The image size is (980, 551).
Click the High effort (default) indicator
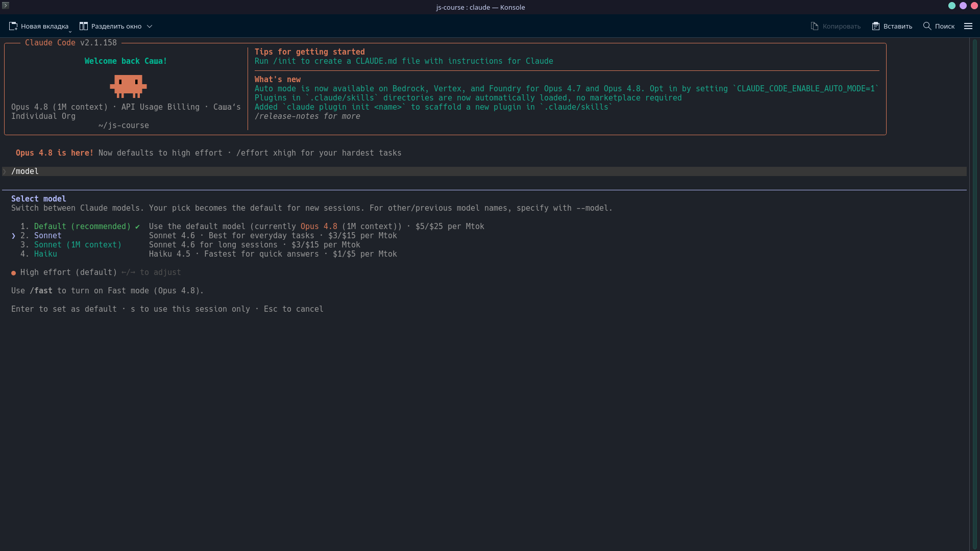coord(64,272)
